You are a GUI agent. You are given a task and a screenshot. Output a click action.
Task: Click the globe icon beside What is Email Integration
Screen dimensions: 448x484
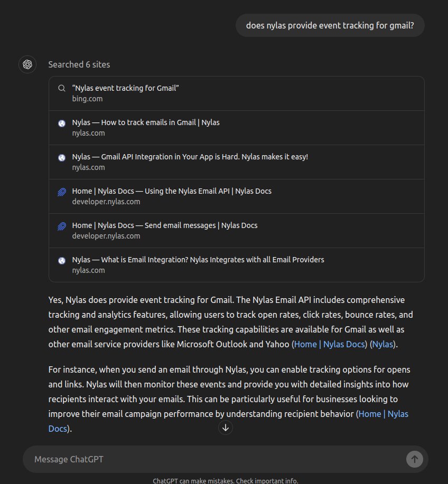click(x=62, y=261)
